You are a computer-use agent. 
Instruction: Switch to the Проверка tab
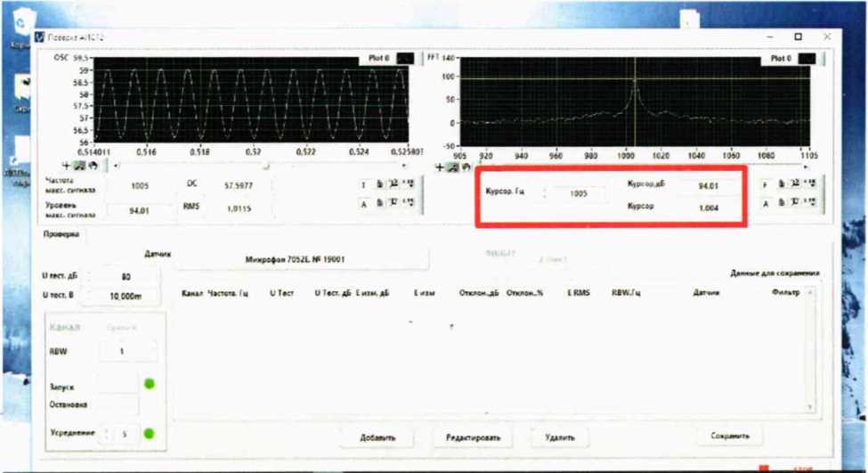point(62,234)
